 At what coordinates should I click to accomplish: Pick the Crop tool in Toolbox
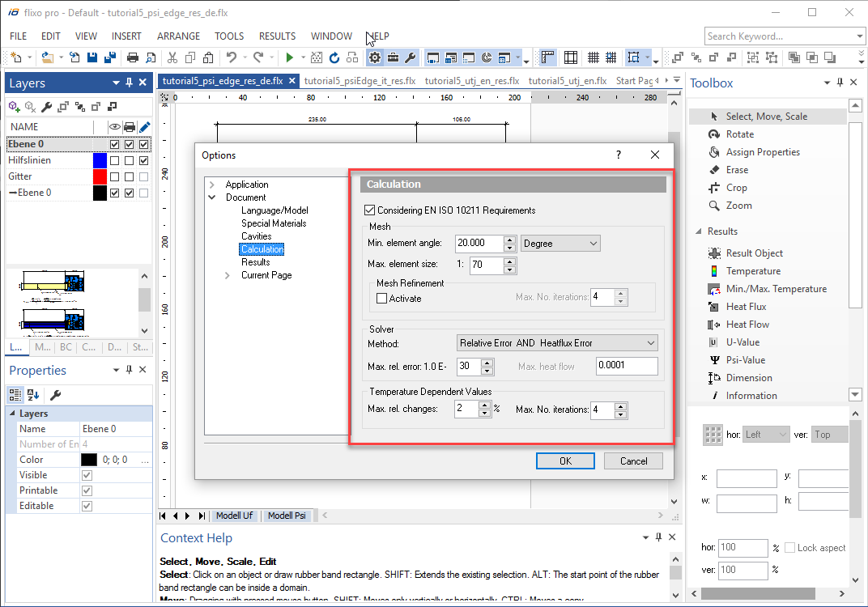pyautogui.click(x=736, y=188)
